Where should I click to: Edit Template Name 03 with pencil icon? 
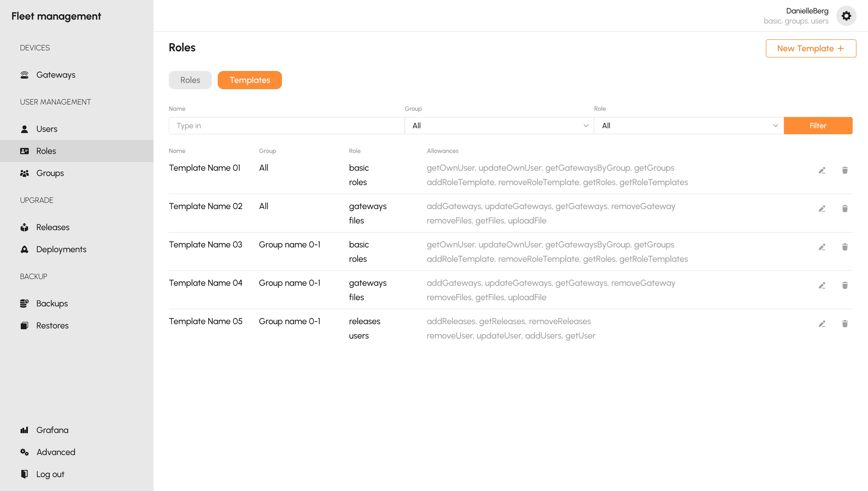[822, 247]
